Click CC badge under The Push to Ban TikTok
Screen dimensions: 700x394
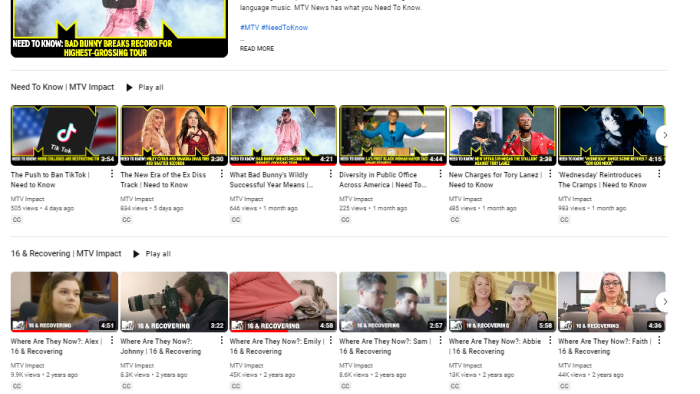(17, 220)
